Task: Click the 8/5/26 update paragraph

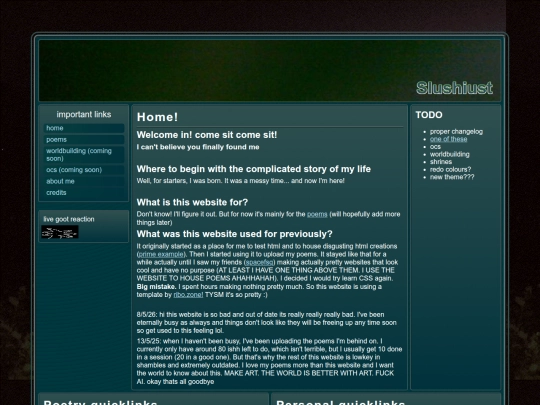Action: [267, 323]
